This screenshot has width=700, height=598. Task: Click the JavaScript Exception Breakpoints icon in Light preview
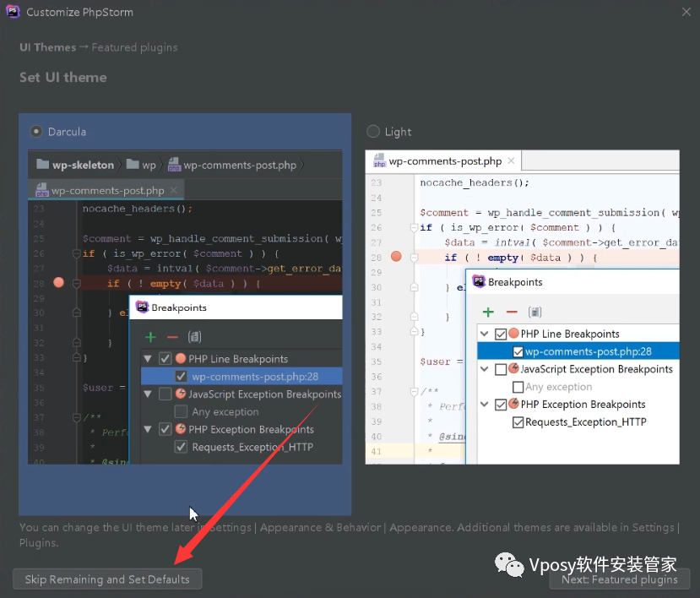[x=514, y=368]
